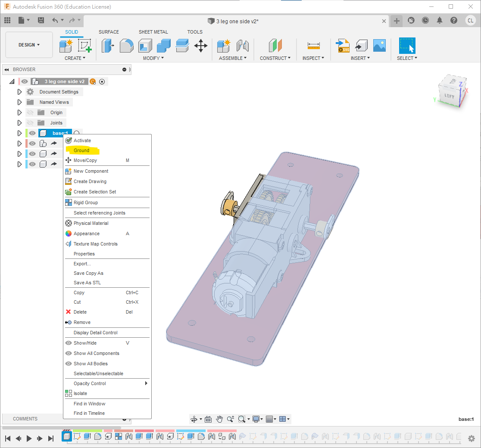
Task: Open the Job Status clock icon
Action: coord(425,20)
